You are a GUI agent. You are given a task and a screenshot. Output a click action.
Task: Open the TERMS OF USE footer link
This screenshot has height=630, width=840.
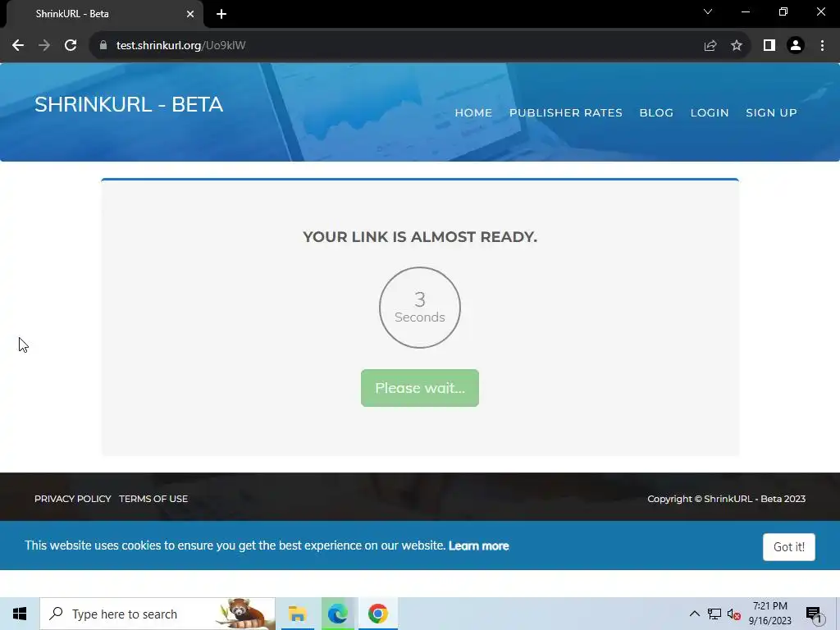pos(153,499)
